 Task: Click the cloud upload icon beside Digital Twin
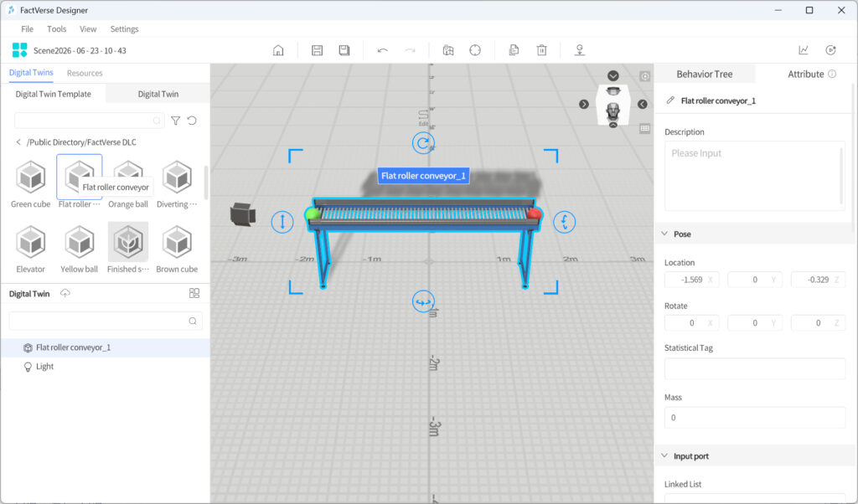[65, 294]
